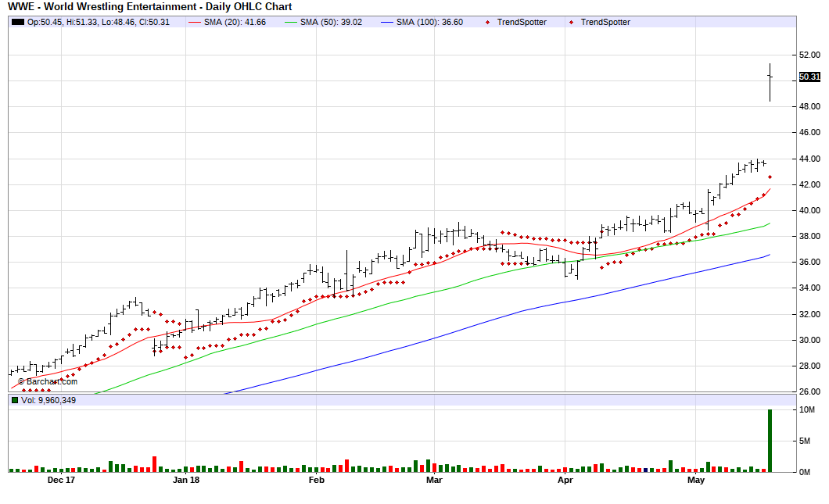Screen dimensions: 829x504
Task: Click the 32.00 price axis label
Action: pyautogui.click(x=809, y=314)
